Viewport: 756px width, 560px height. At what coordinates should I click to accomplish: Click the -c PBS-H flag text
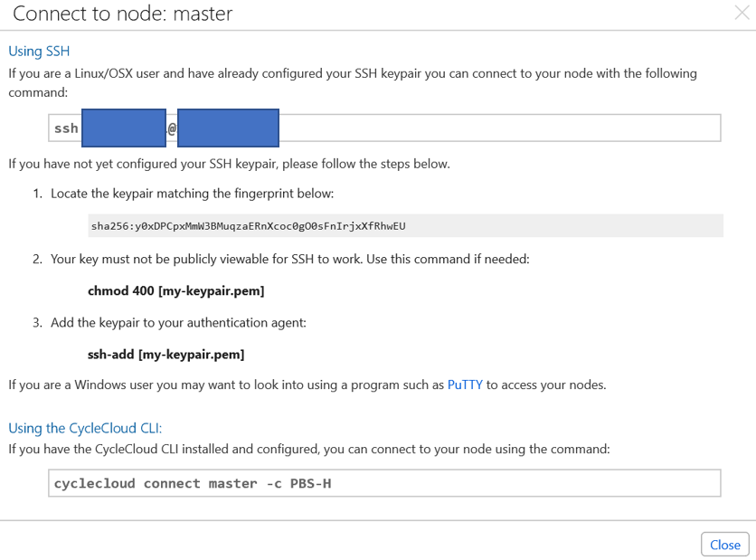(x=302, y=482)
